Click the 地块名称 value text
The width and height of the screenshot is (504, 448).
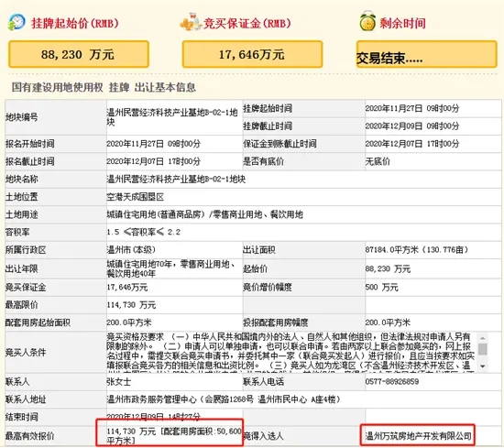tap(176, 179)
